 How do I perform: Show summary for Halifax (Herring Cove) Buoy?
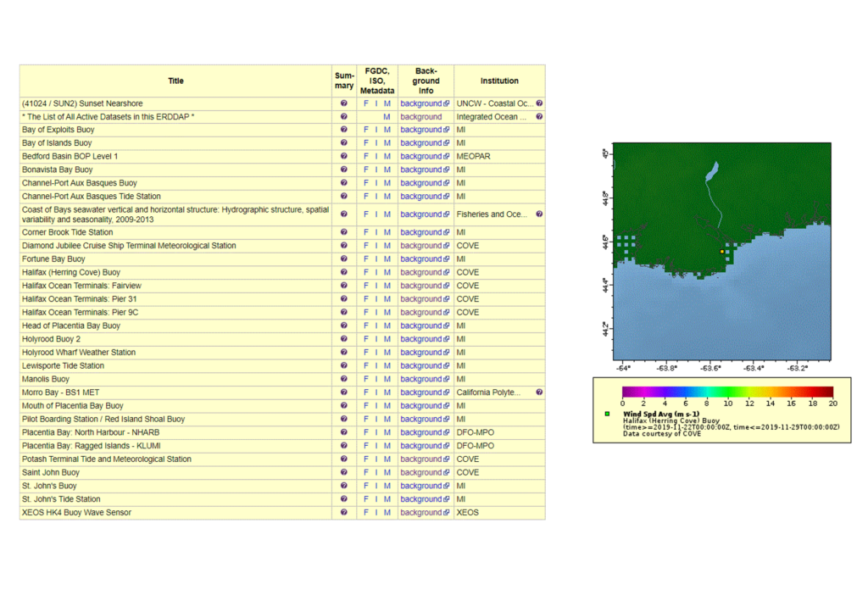344,272
